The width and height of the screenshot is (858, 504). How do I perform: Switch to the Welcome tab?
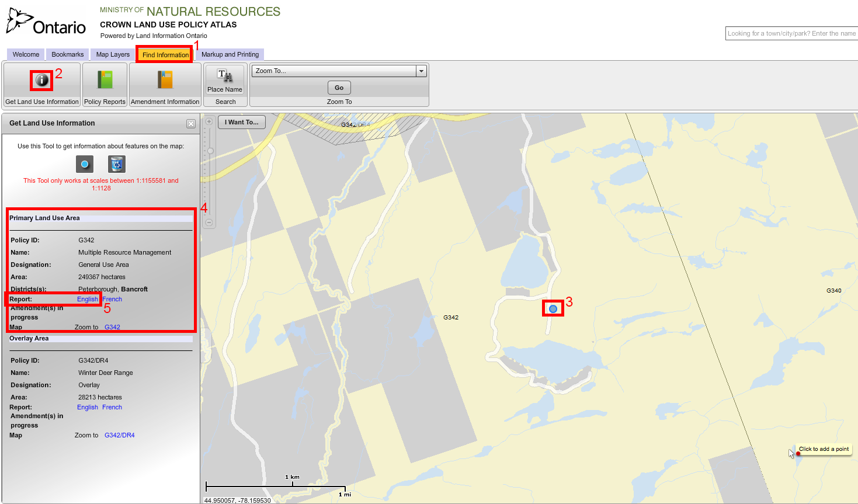tap(26, 54)
